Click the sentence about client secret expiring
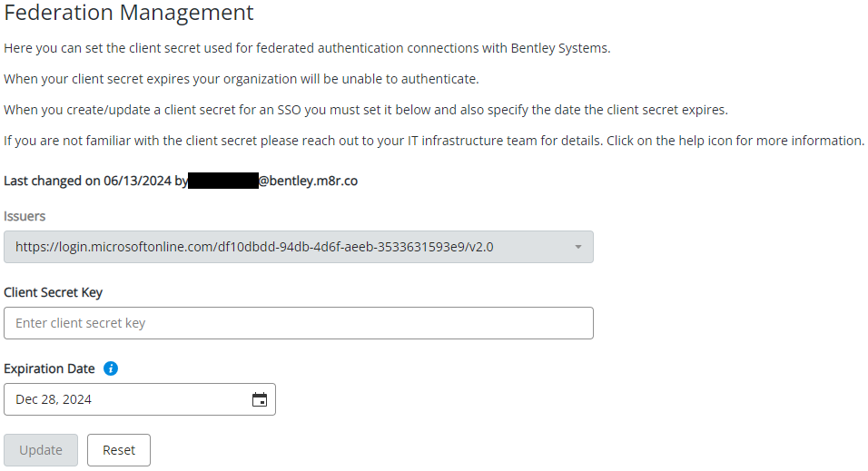This screenshot has height=471, width=868. (242, 79)
